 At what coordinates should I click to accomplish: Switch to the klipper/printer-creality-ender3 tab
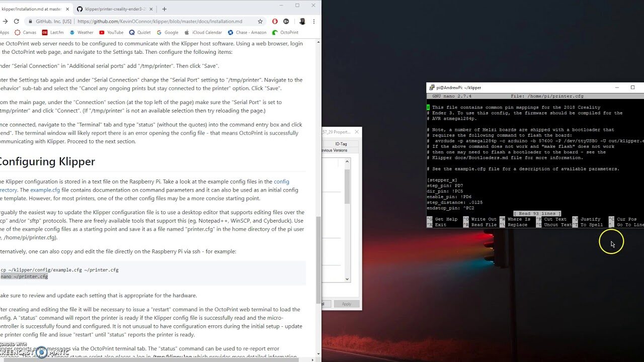pyautogui.click(x=115, y=9)
